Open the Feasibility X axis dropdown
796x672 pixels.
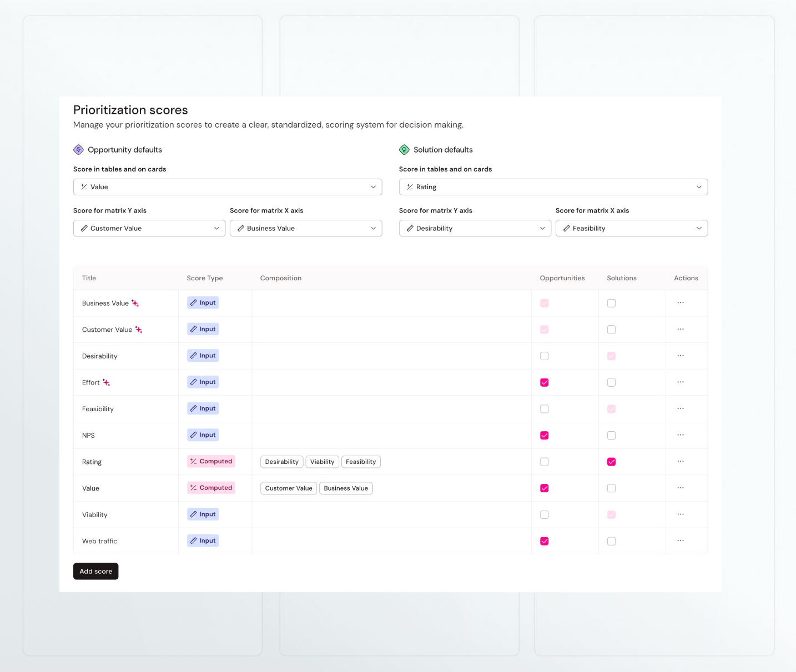[632, 228]
